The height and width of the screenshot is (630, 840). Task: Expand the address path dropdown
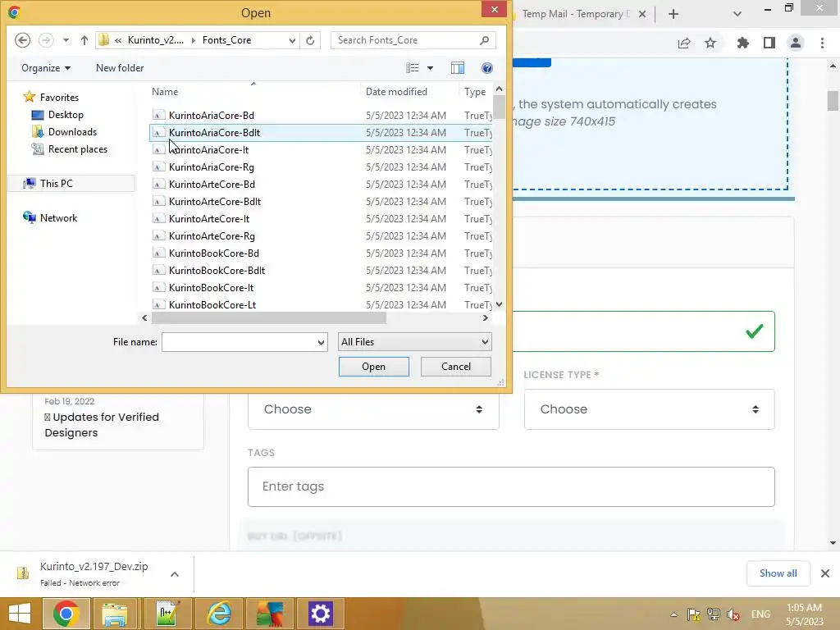[292, 40]
